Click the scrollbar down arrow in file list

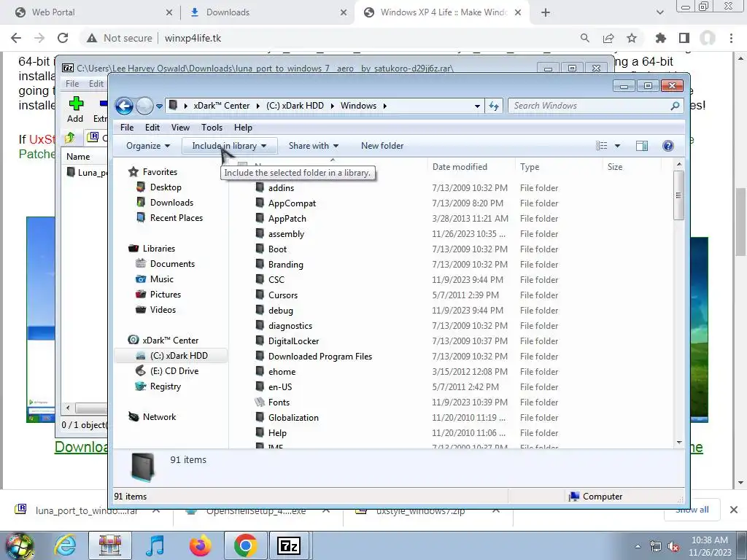(679, 443)
